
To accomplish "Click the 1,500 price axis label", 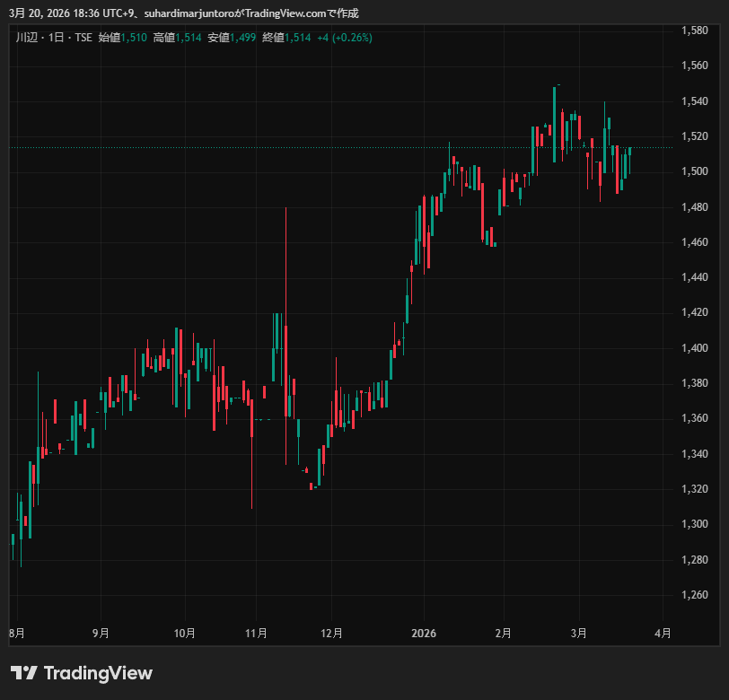I will click(x=695, y=171).
